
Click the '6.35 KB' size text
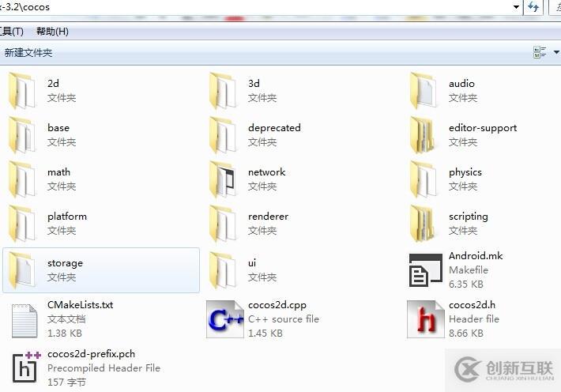pyautogui.click(x=466, y=285)
